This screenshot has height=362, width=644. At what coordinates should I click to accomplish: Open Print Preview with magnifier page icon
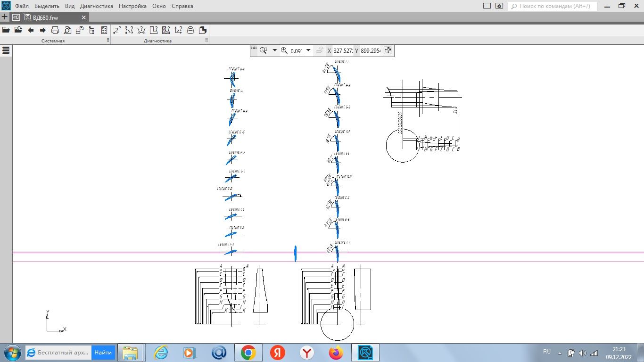(67, 30)
